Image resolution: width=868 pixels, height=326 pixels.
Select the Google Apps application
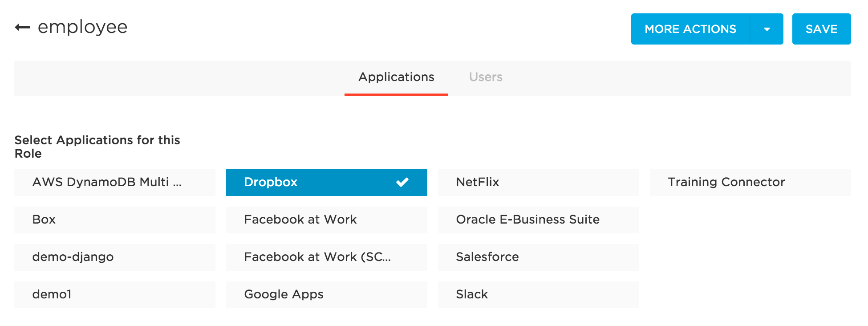tap(327, 295)
